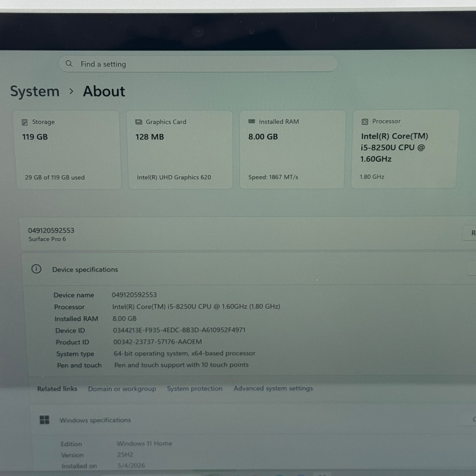The image size is (476, 476).
Task: Click '29 GB of 119 GB used' text
Action: click(x=55, y=177)
